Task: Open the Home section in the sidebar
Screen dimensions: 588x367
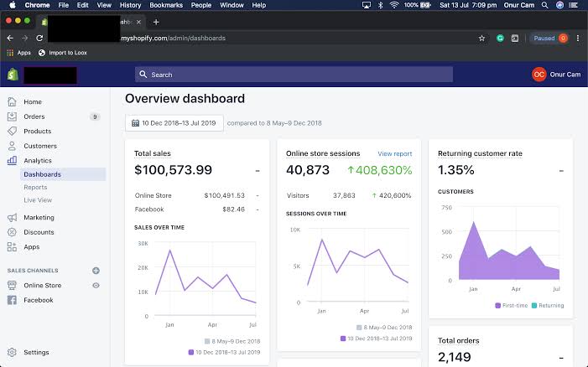Action: pos(33,102)
